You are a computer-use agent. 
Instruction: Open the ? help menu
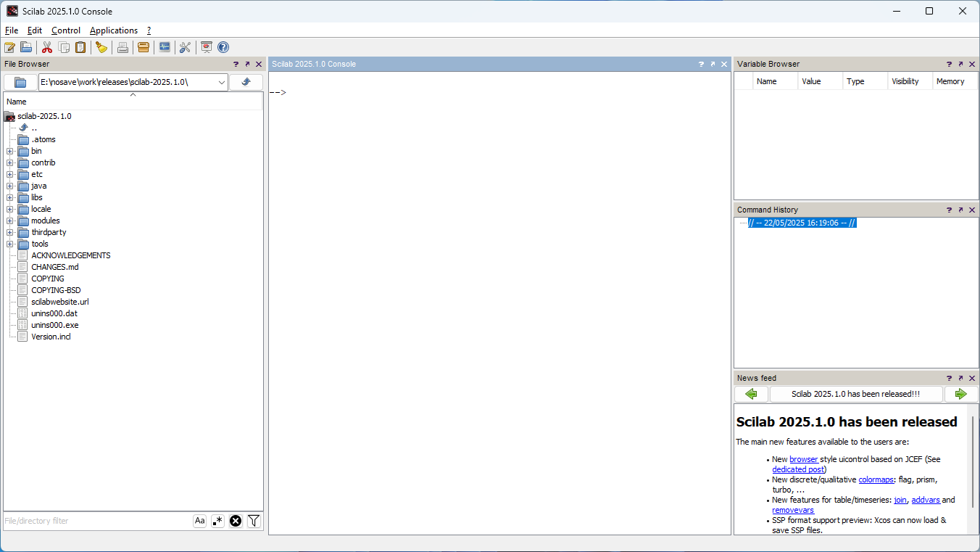click(x=149, y=30)
